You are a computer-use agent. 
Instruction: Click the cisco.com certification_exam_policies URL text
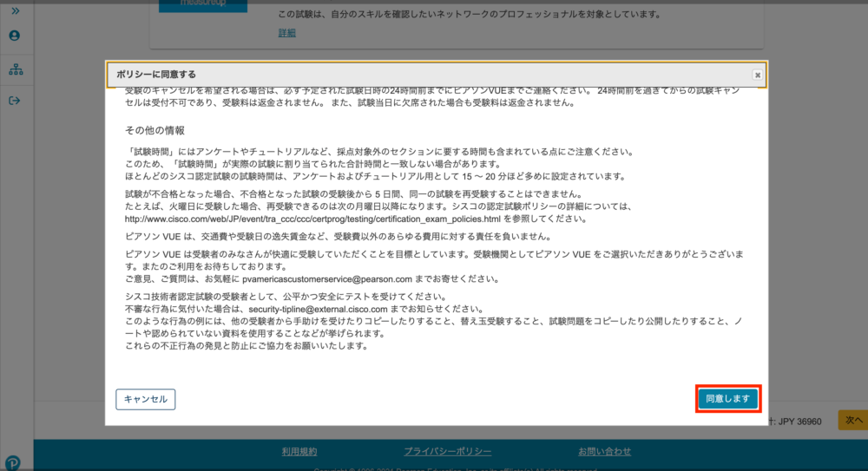click(312, 219)
